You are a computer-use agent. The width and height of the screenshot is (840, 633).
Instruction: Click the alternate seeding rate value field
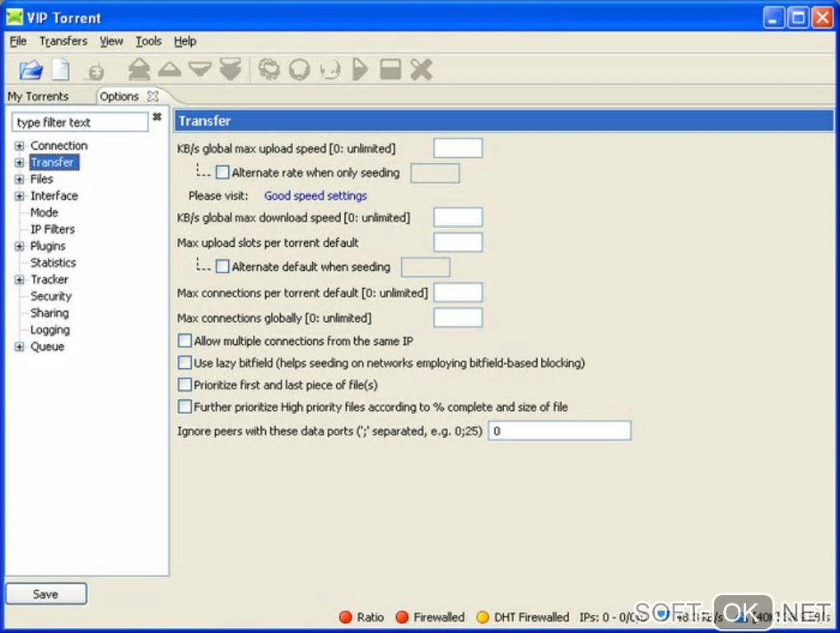click(x=435, y=173)
